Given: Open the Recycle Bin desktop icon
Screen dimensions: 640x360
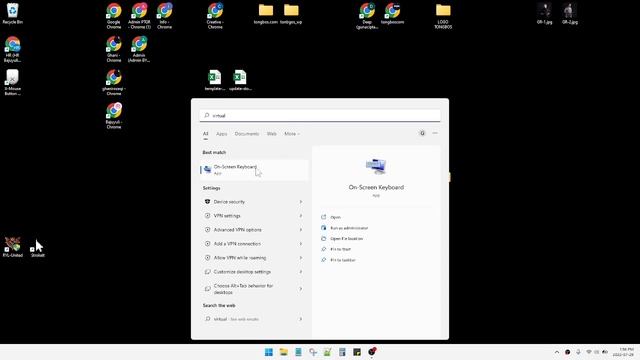Looking at the screenshot, I should [x=12, y=13].
